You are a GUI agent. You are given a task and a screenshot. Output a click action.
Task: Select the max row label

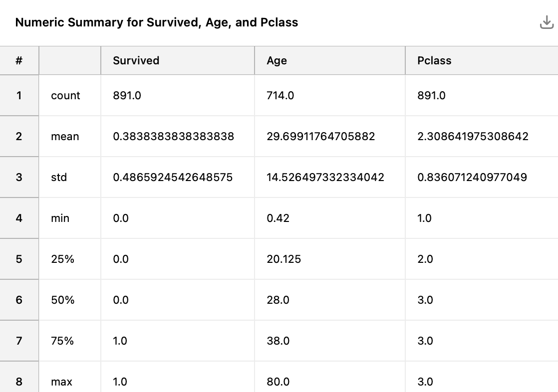pos(61,382)
